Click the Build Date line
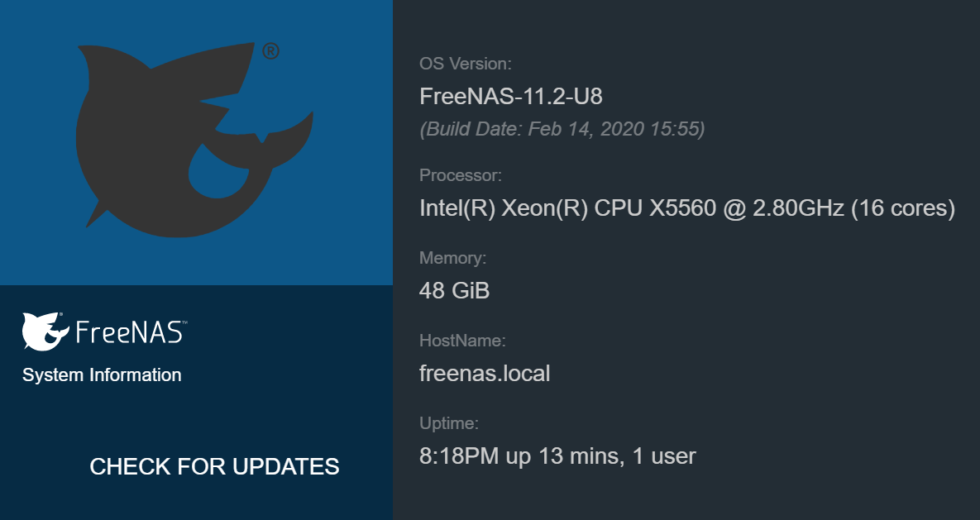The height and width of the screenshot is (520, 980). [562, 129]
